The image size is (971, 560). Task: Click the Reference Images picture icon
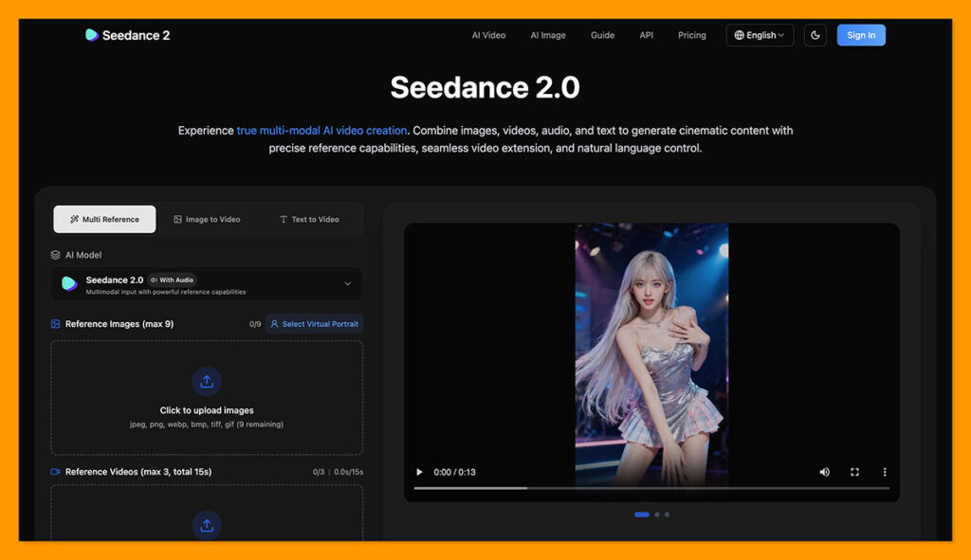[55, 324]
